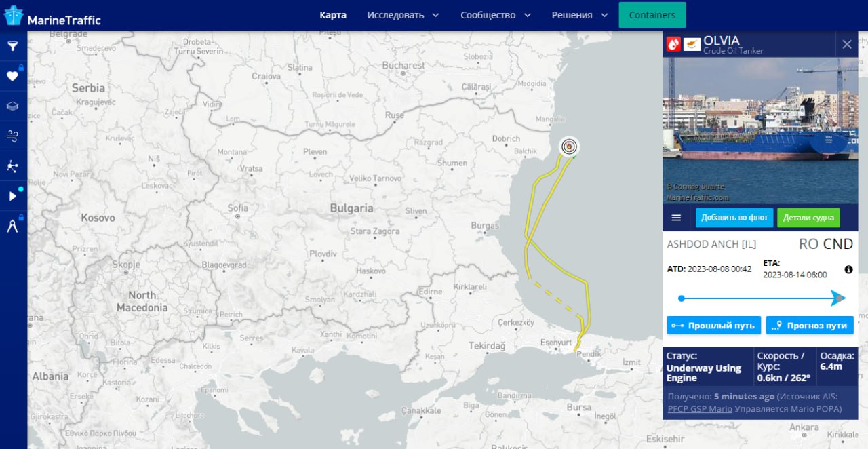The width and height of the screenshot is (868, 449).
Task: Toggle the Прошлый путь track display
Action: [x=714, y=326]
